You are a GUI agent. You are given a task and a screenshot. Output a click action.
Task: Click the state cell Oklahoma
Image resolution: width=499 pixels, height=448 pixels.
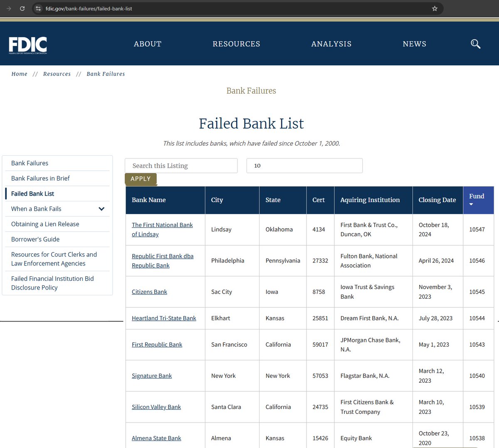(279, 230)
